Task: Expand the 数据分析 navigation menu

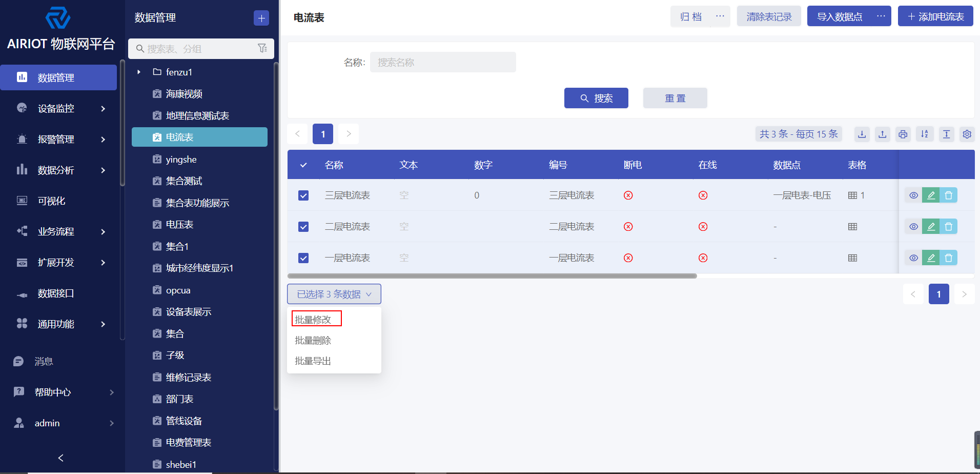Action: point(58,170)
